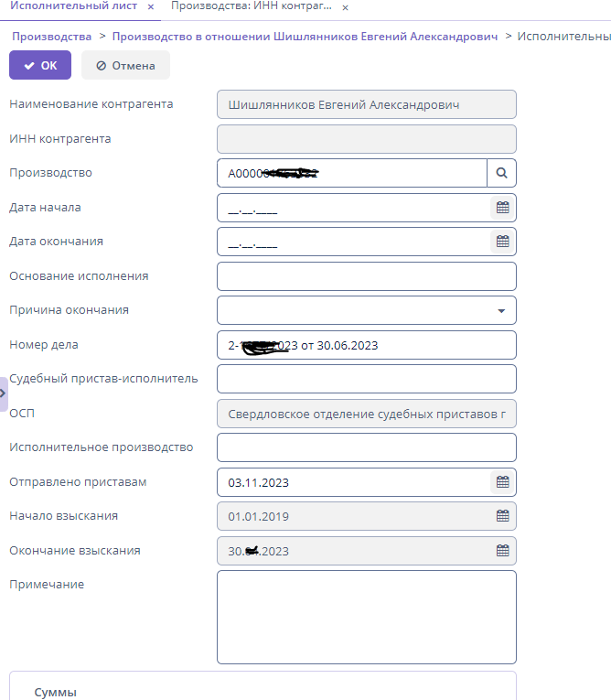This screenshot has width=611, height=700.
Task: Go to Производства breadcrumb link
Action: 51,37
